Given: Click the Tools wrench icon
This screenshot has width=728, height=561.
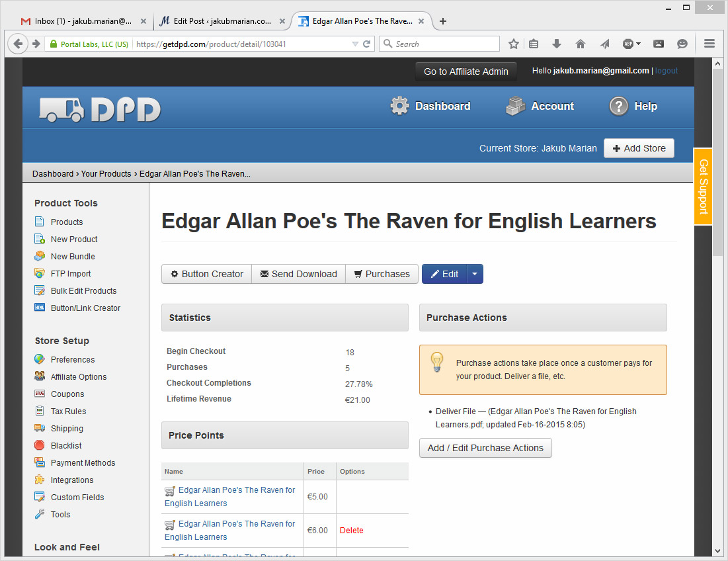Looking at the screenshot, I should pyautogui.click(x=40, y=513).
